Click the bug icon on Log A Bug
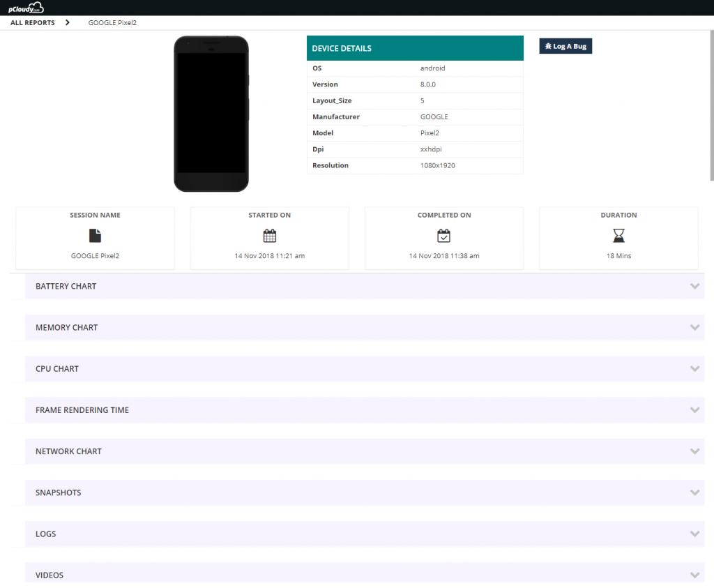 tap(547, 46)
